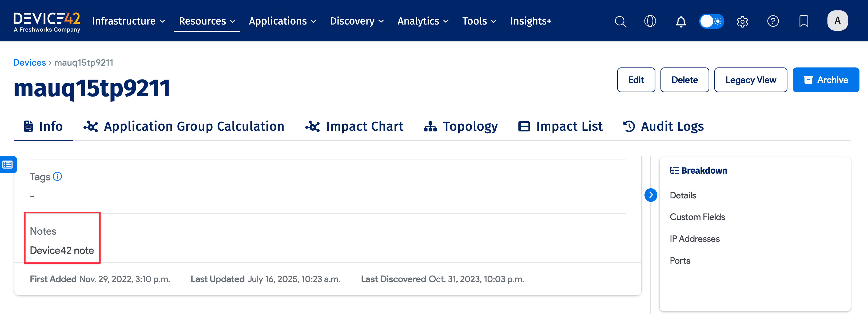Image resolution: width=868 pixels, height=320 pixels.
Task: Click the bookmark icon in header
Action: tap(804, 21)
